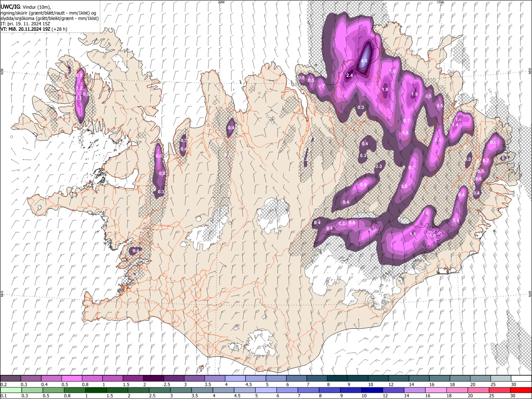Click the 1.1 precipitation value on the map

pos(413,234)
